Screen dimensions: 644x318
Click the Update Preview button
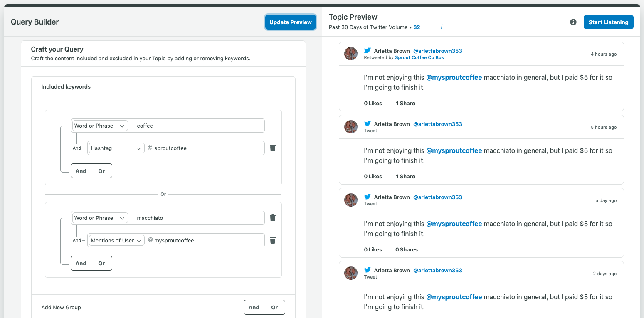coord(291,22)
